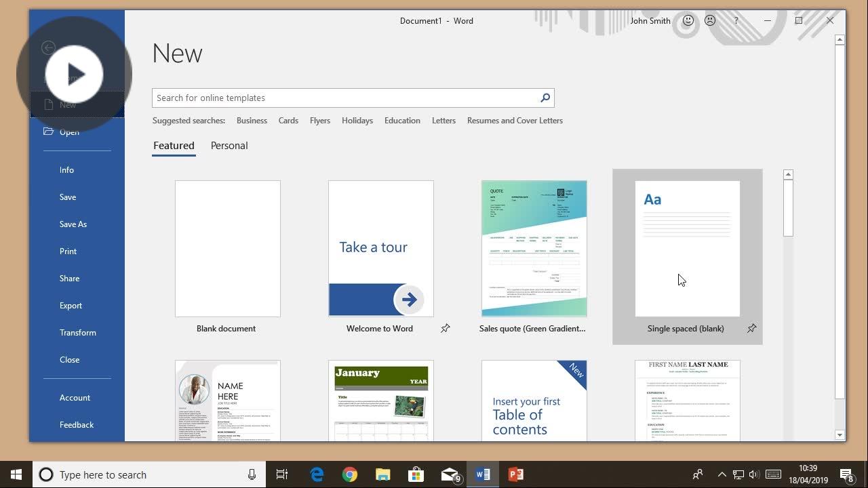The width and height of the screenshot is (868, 488).
Task: Switch to the Personal templates tab
Action: coord(229,145)
